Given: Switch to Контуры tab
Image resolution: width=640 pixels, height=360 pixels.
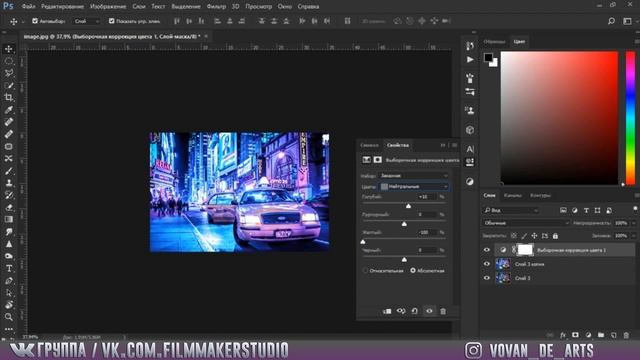Looking at the screenshot, I should pos(540,196).
